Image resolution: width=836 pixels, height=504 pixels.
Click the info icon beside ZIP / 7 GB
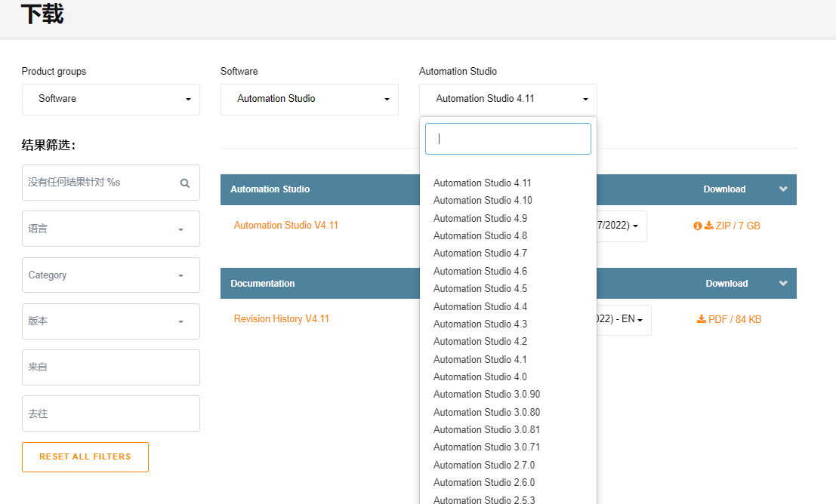point(697,226)
